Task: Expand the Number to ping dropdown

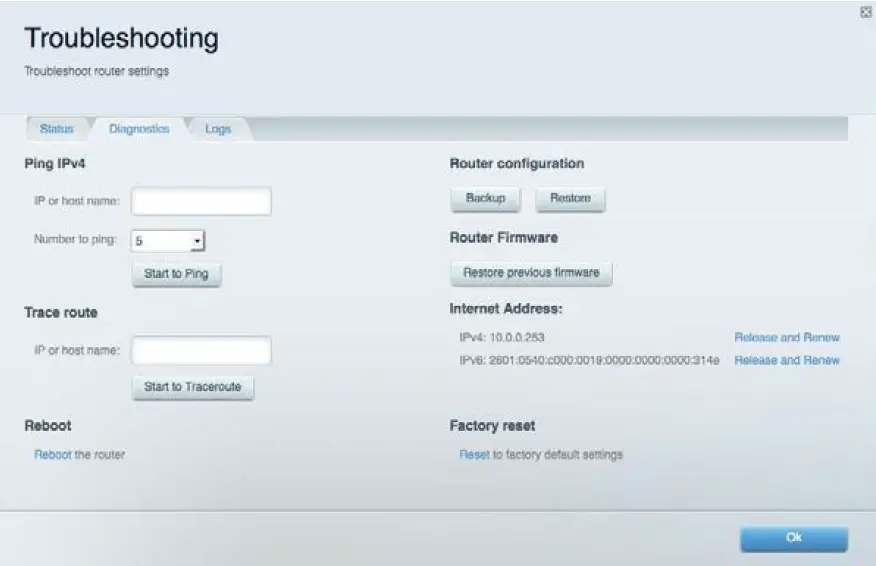Action: [168, 241]
